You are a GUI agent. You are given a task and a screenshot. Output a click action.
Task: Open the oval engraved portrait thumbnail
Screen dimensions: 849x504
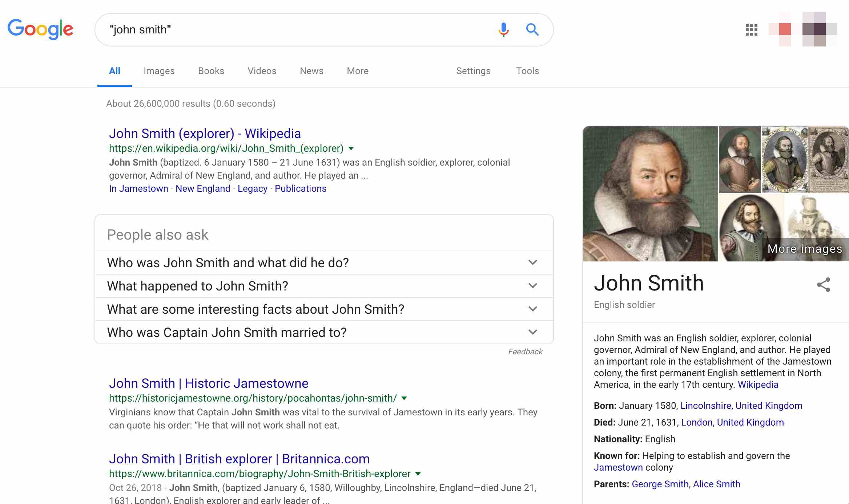coord(785,159)
